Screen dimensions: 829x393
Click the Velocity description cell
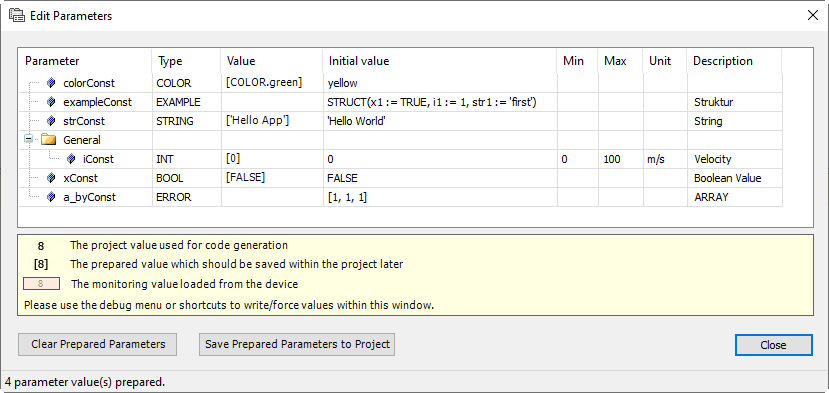click(735, 159)
